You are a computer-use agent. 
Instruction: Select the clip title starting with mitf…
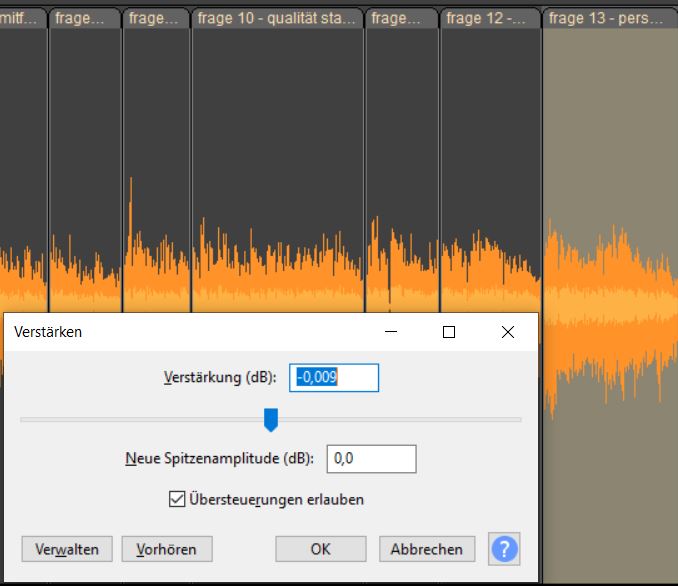(22, 18)
